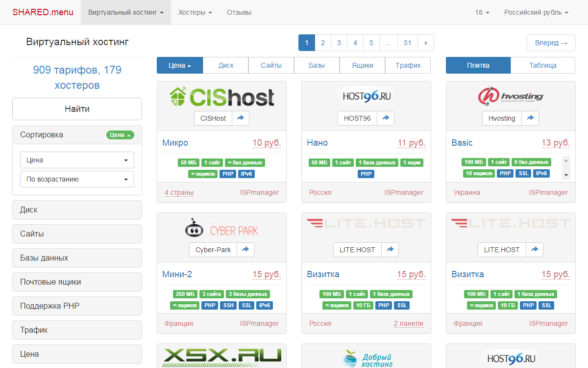The height and width of the screenshot is (368, 588).
Task: Sort listings by Трафик tab
Action: pyautogui.click(x=408, y=65)
